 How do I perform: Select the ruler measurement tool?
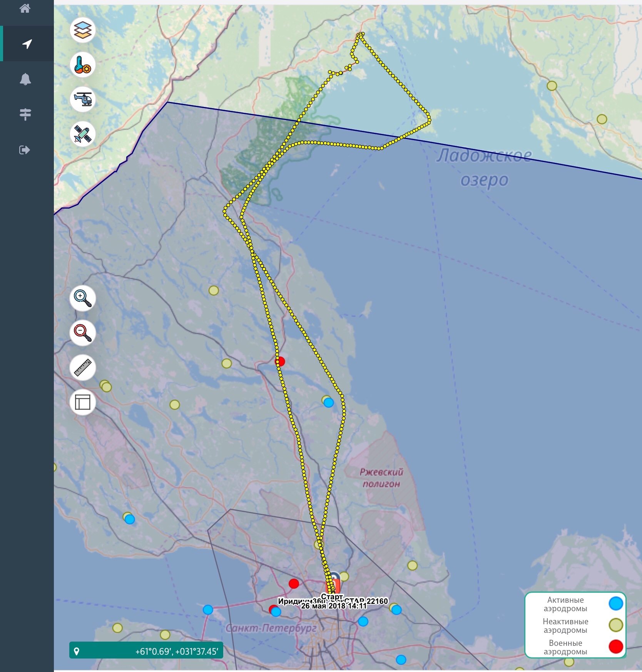(x=83, y=368)
